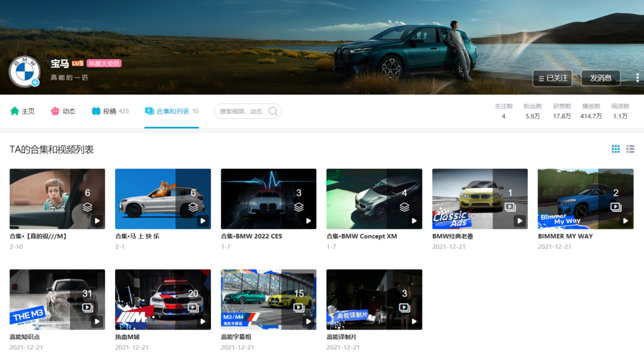Switch to list view layout
The image size is (644, 360).
(x=630, y=149)
